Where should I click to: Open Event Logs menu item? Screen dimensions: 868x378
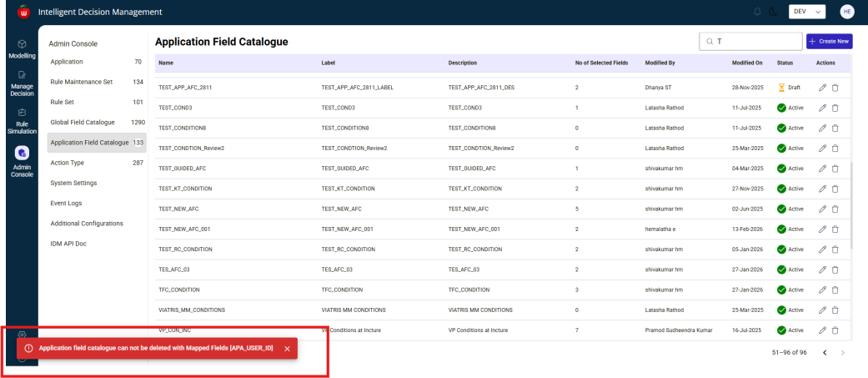(x=66, y=204)
